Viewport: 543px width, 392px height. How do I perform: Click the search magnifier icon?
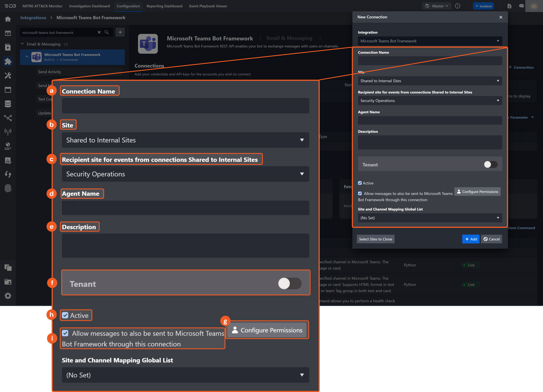point(106,32)
